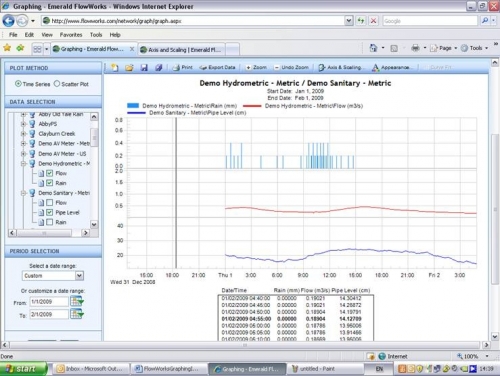Open the address bar history dropdown
This screenshot has width=500, height=376.
click(x=349, y=21)
